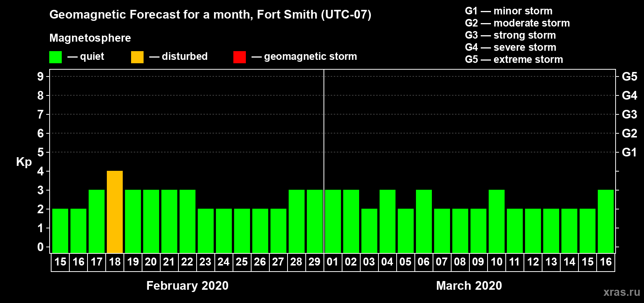644x303 pixels.
Task: Click the red geomagnetic storm swatch
Action: (x=239, y=57)
